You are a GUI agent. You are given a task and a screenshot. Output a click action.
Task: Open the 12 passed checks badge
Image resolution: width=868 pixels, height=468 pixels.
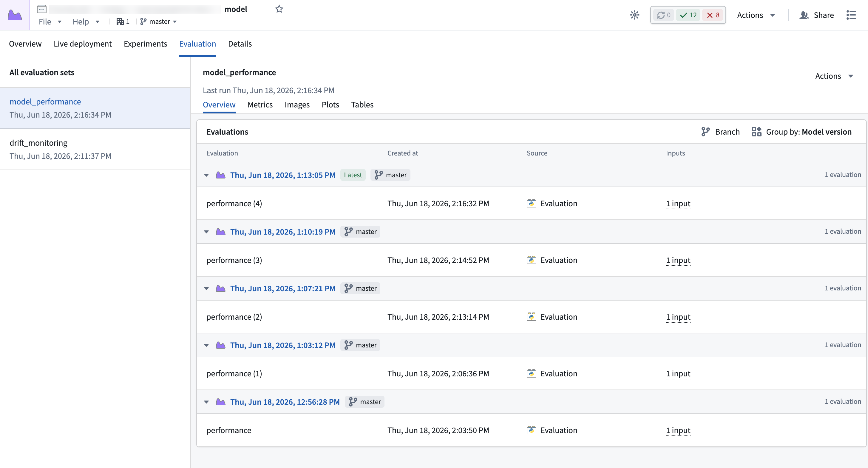[x=688, y=15]
